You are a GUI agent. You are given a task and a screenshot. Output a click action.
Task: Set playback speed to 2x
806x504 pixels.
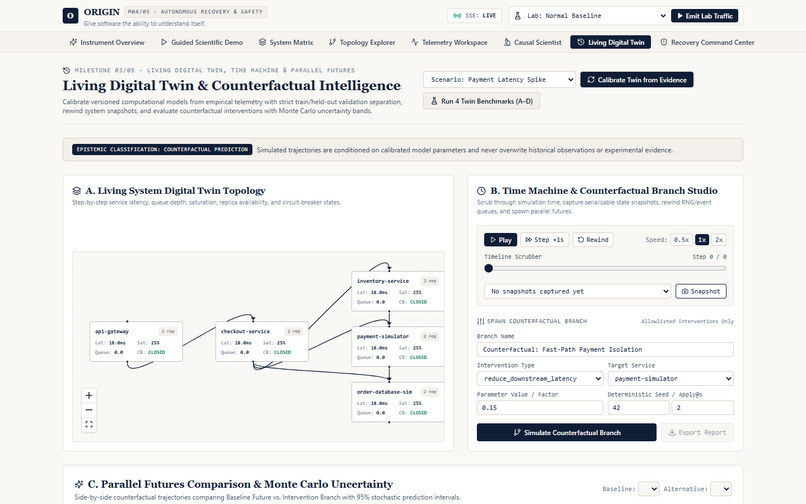[719, 240]
